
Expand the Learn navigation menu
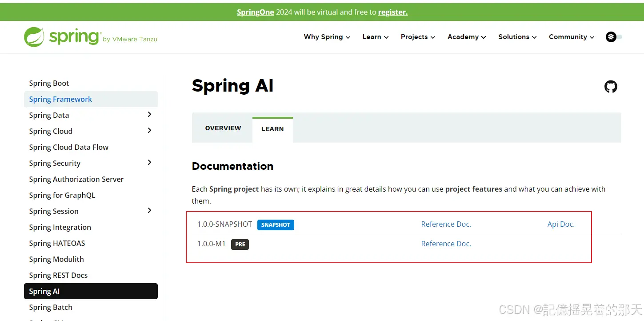[x=376, y=37]
